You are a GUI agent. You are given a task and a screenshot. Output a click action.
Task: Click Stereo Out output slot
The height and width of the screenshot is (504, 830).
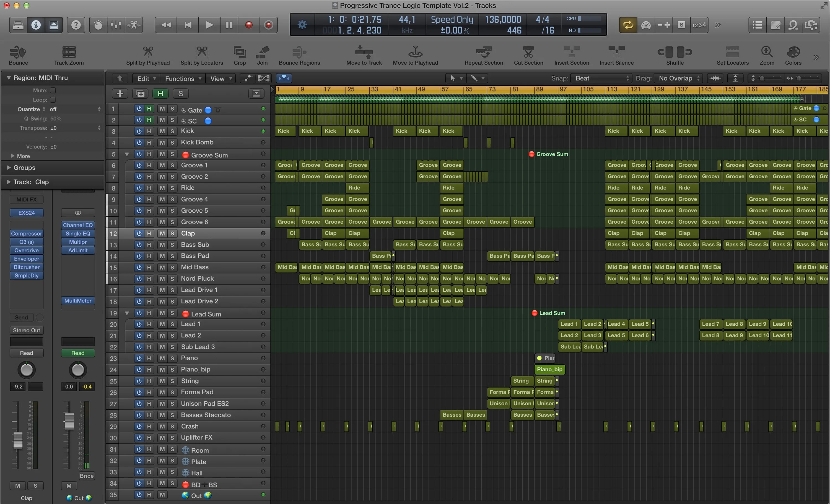[x=27, y=330]
